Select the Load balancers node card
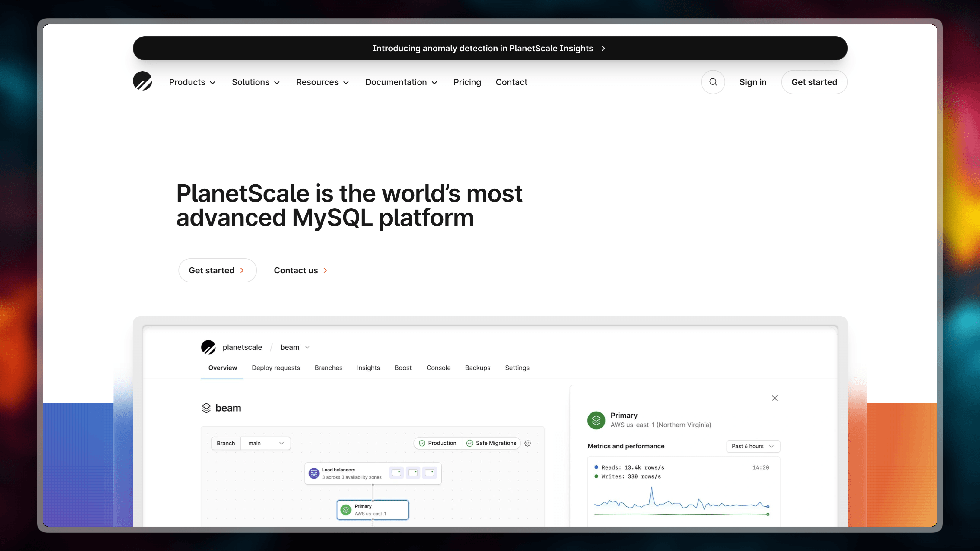Viewport: 980px width, 551px height. click(x=373, y=473)
